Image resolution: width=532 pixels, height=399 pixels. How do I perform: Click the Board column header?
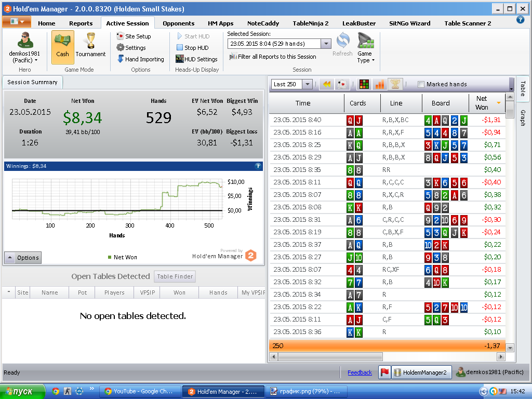[x=441, y=103]
